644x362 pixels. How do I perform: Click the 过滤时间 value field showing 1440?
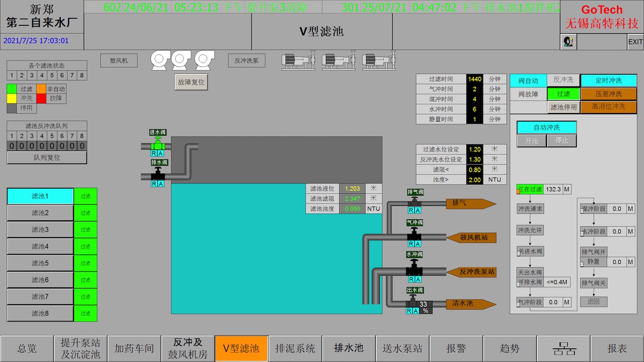click(474, 79)
